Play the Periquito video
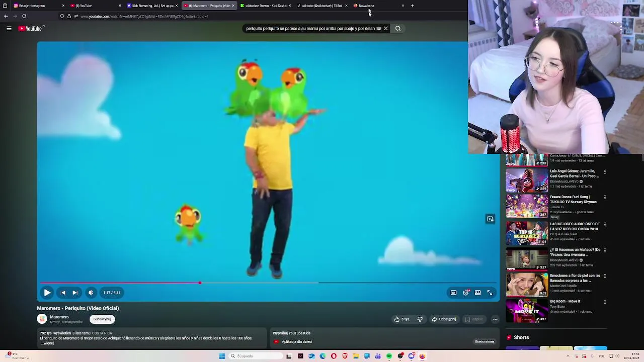 47,293
